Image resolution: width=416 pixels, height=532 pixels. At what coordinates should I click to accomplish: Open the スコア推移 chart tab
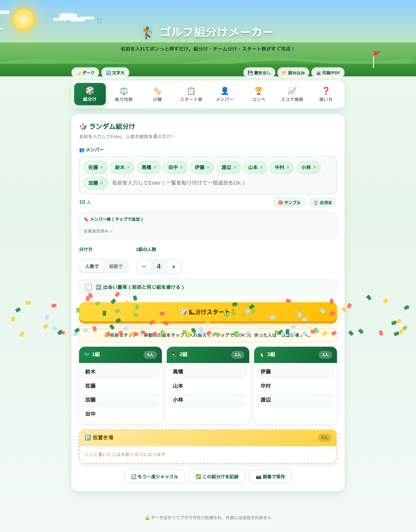tap(292, 94)
